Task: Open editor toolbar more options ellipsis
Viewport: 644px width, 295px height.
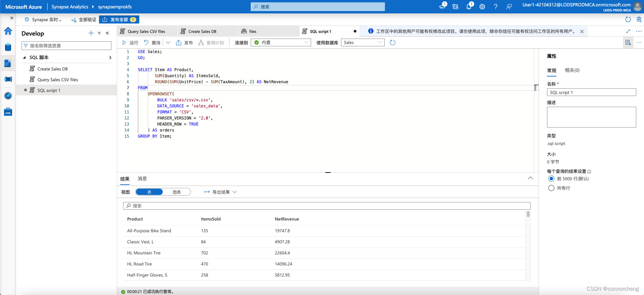Action: [x=639, y=43]
